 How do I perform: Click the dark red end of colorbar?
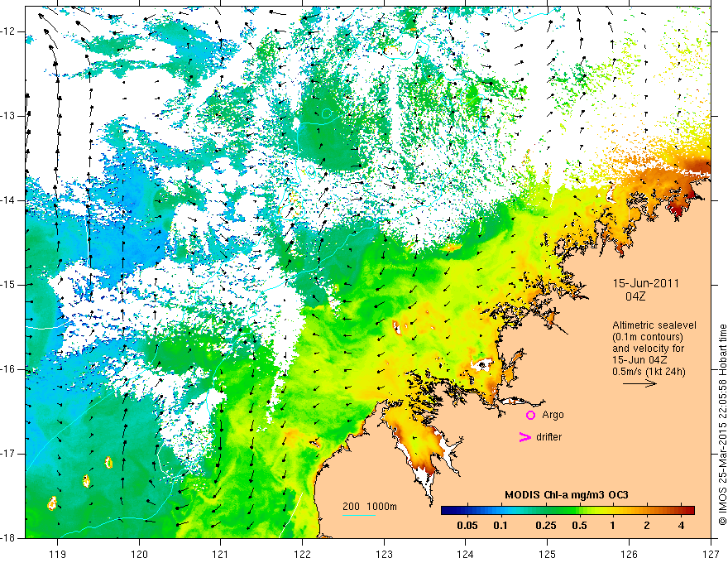tap(690, 511)
